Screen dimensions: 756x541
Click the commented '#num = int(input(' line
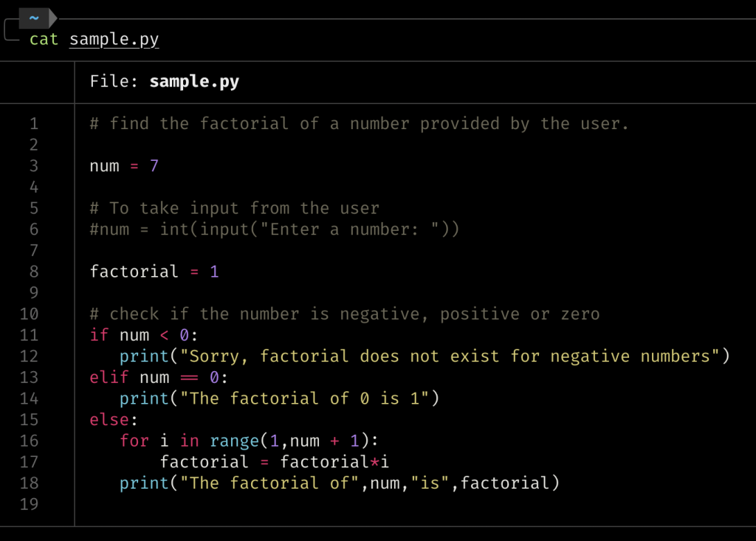click(x=275, y=230)
